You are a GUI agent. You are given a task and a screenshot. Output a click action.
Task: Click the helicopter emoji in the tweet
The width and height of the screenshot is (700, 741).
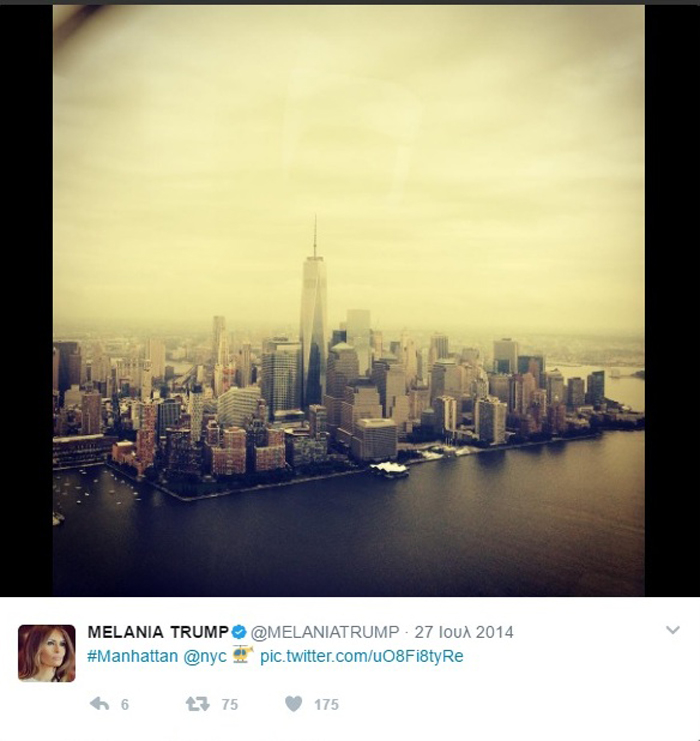pyautogui.click(x=243, y=655)
